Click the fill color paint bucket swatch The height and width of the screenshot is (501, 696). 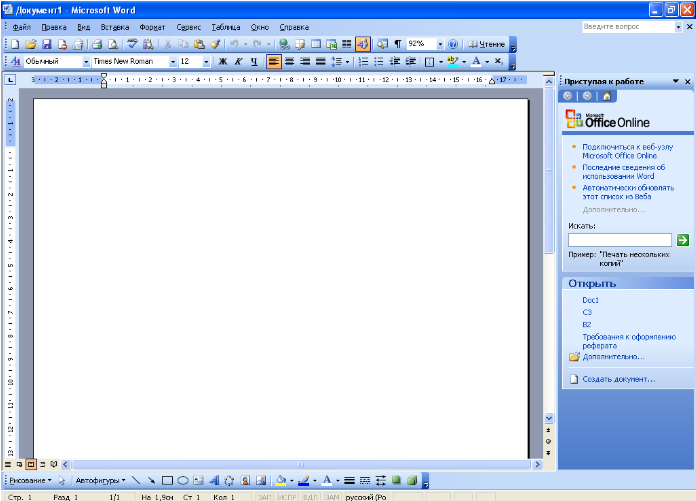pos(281,480)
